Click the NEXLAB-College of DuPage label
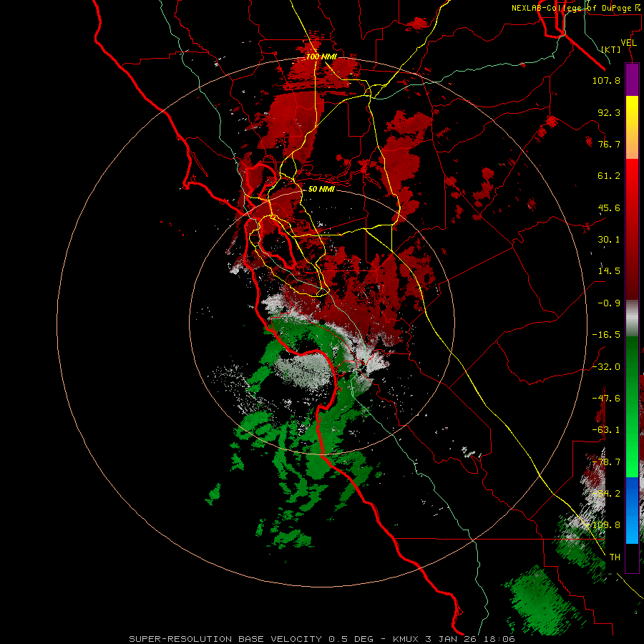The image size is (644, 644). click(x=575, y=8)
